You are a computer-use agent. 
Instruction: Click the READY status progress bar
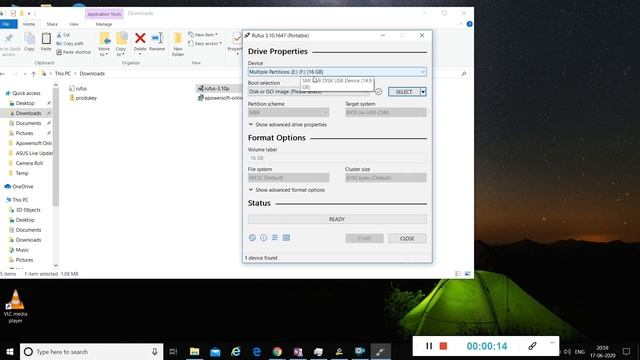click(x=337, y=219)
